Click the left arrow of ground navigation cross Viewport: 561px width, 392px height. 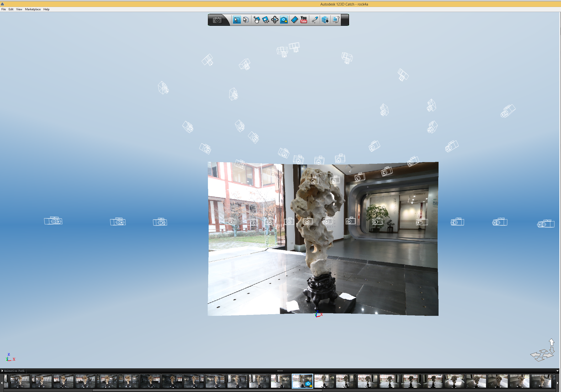pyautogui.click(x=535, y=354)
